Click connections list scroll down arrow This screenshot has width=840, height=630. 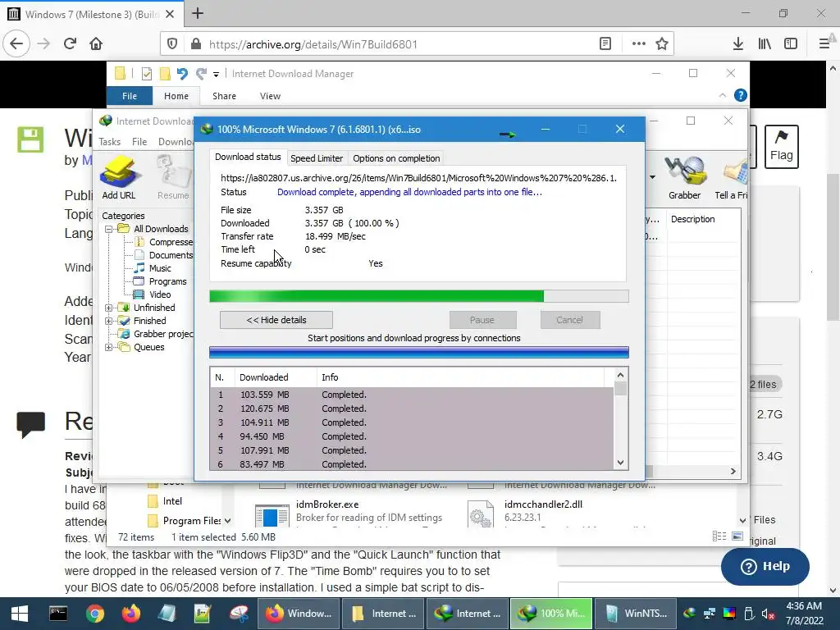tap(620, 463)
